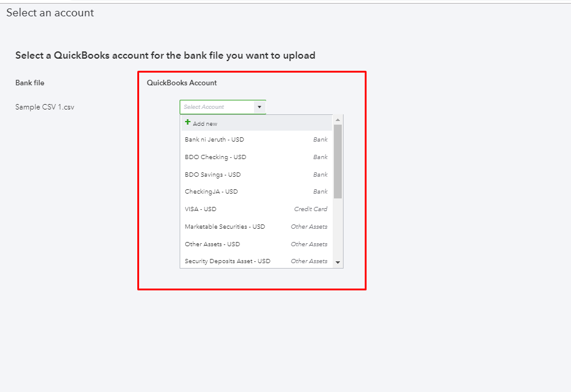571x392 pixels.
Task: Click the heading about selecting a QuickBooks account
Action: pyautogui.click(x=165, y=56)
